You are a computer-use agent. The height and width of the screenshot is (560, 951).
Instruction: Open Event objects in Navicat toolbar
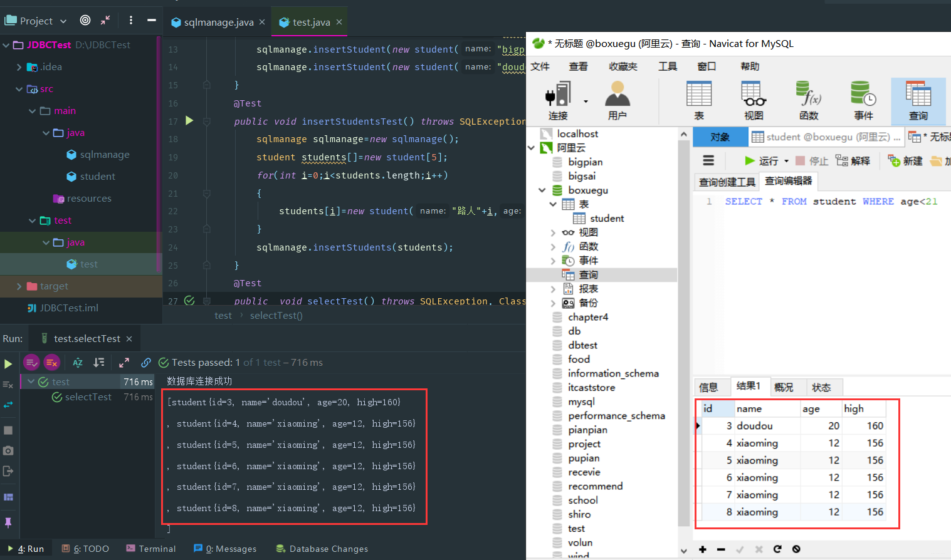(863, 100)
